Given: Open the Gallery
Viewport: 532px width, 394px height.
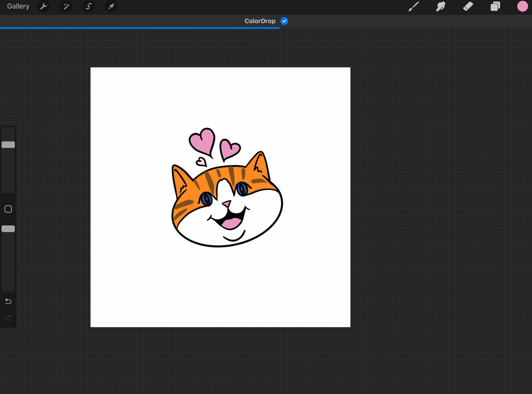Looking at the screenshot, I should tap(18, 6).
